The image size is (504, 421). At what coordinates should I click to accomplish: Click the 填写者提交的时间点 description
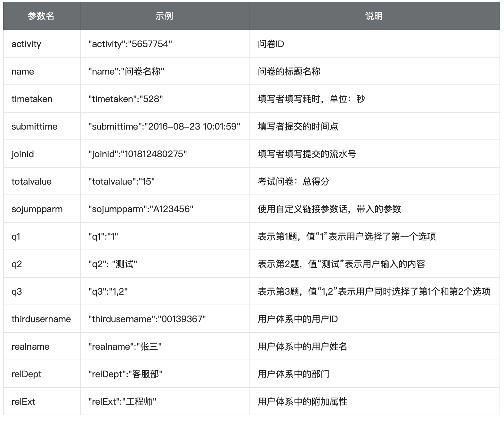tap(298, 127)
